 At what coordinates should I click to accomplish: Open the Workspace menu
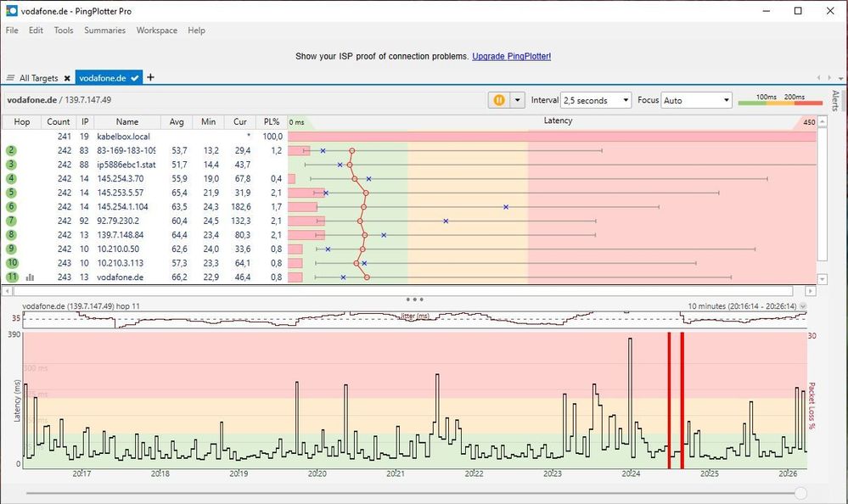[157, 31]
